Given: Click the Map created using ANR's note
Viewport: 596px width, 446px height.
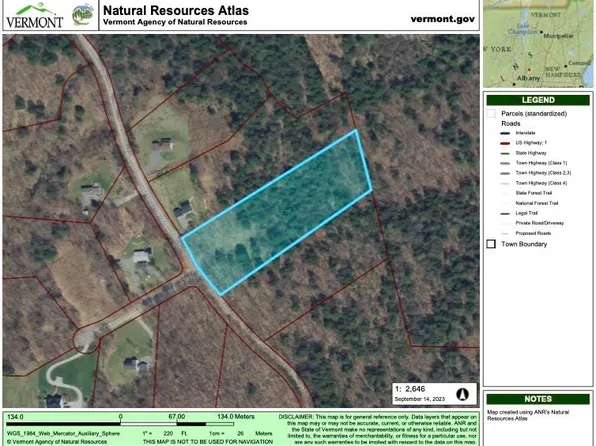Looking at the screenshot, I should coord(528,415).
